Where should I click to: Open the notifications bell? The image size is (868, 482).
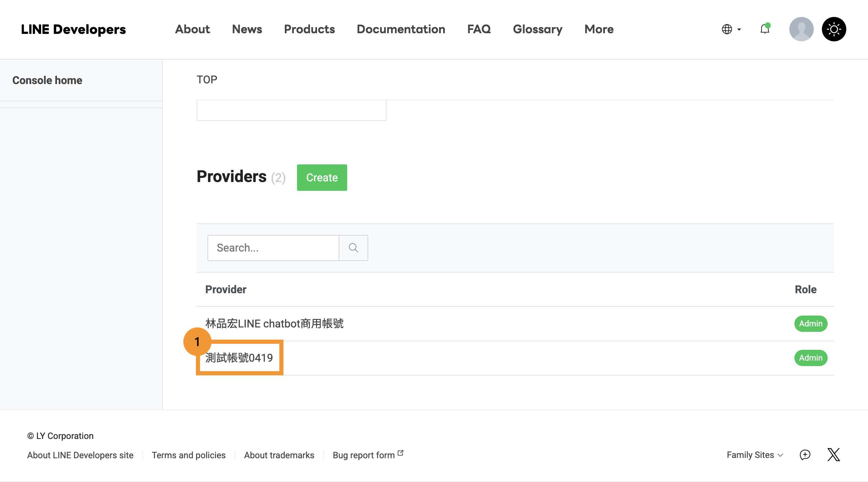pyautogui.click(x=765, y=29)
